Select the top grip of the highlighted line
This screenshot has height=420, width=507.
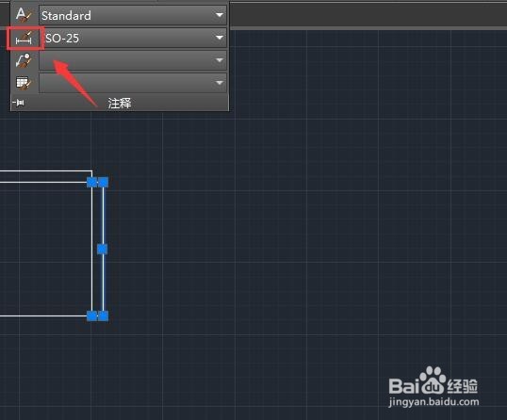pyautogui.click(x=103, y=182)
